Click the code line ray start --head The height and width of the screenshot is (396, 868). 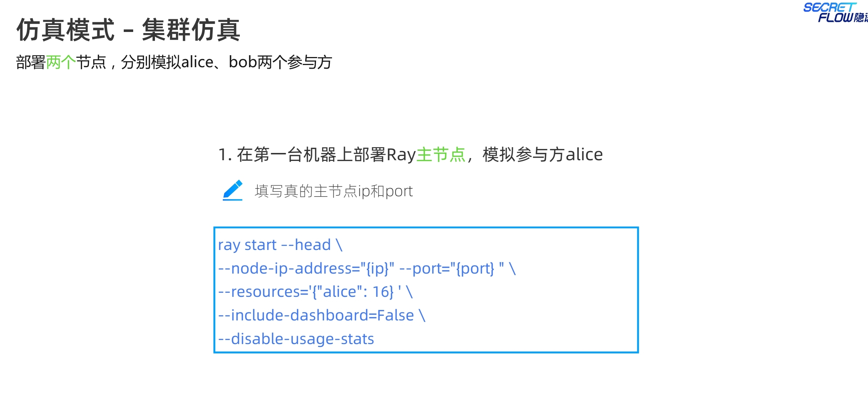(x=280, y=245)
